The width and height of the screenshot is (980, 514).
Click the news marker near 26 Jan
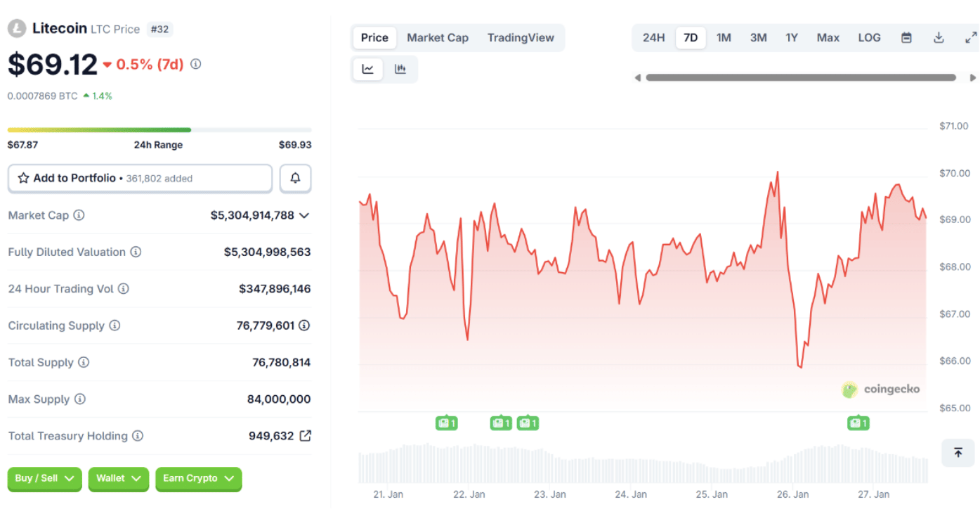click(858, 423)
